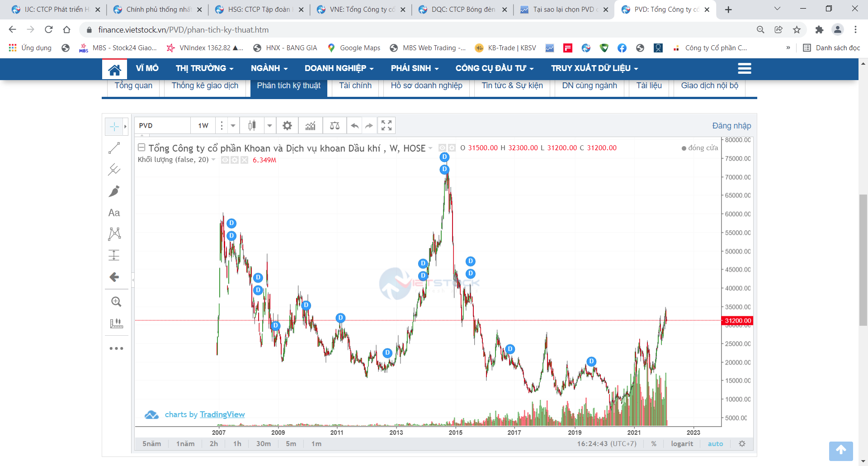Open the TradingView link
Image resolution: width=868 pixels, height=466 pixels.
222,414
